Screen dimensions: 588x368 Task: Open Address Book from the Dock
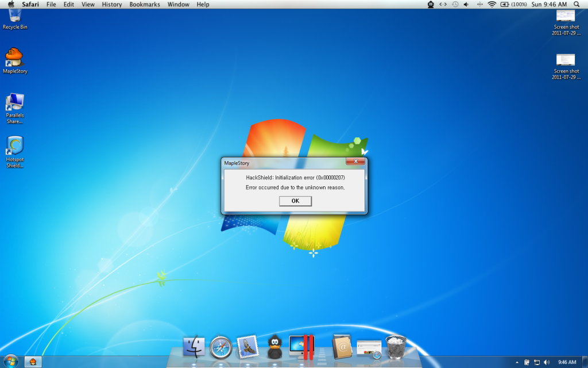pos(343,347)
